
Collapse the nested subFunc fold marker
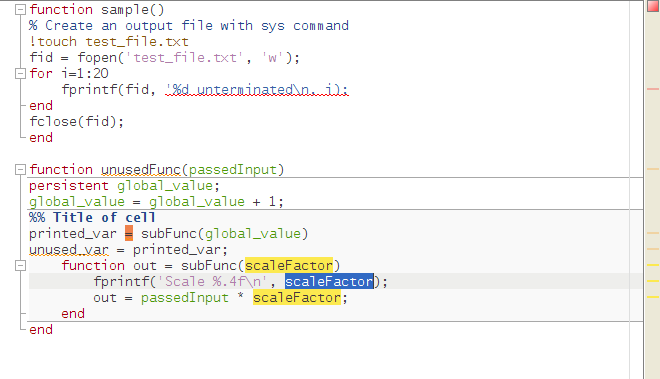(20, 266)
